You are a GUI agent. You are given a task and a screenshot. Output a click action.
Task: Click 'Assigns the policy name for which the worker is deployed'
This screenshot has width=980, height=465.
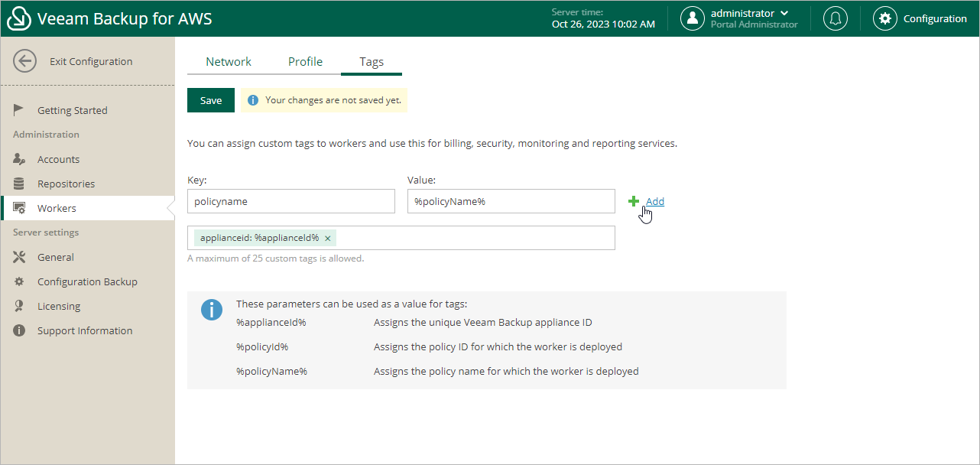(506, 371)
